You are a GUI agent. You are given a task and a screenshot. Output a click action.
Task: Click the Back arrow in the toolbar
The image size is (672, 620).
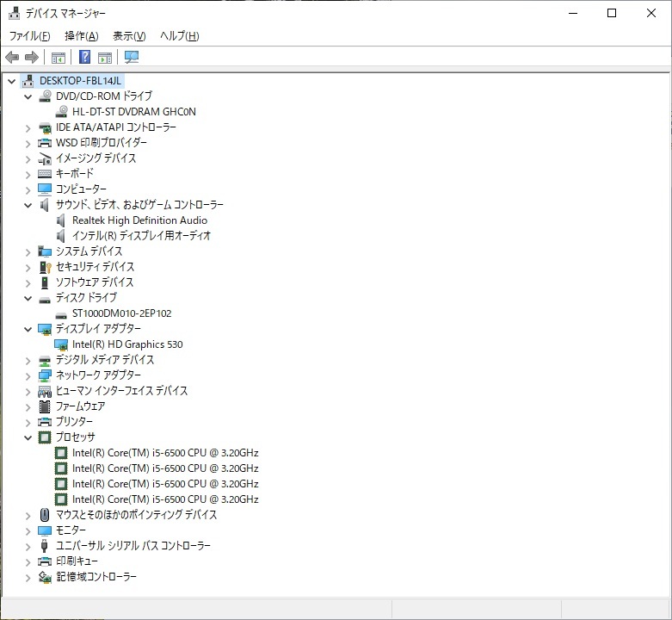tap(12, 58)
